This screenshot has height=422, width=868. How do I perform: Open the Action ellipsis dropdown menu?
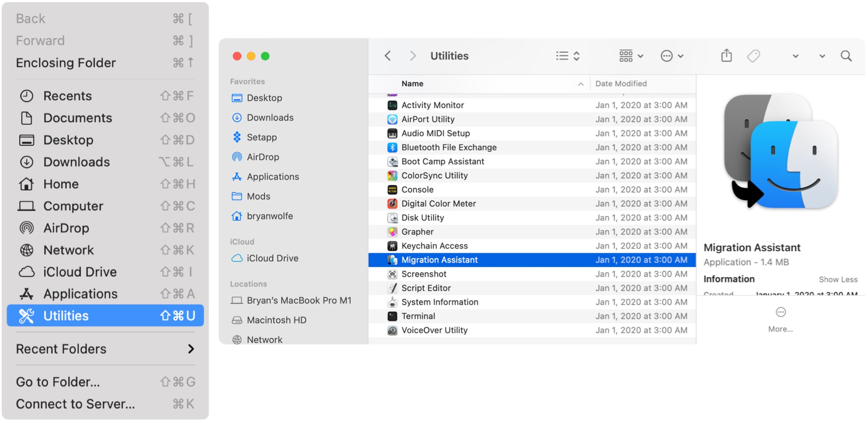(672, 56)
